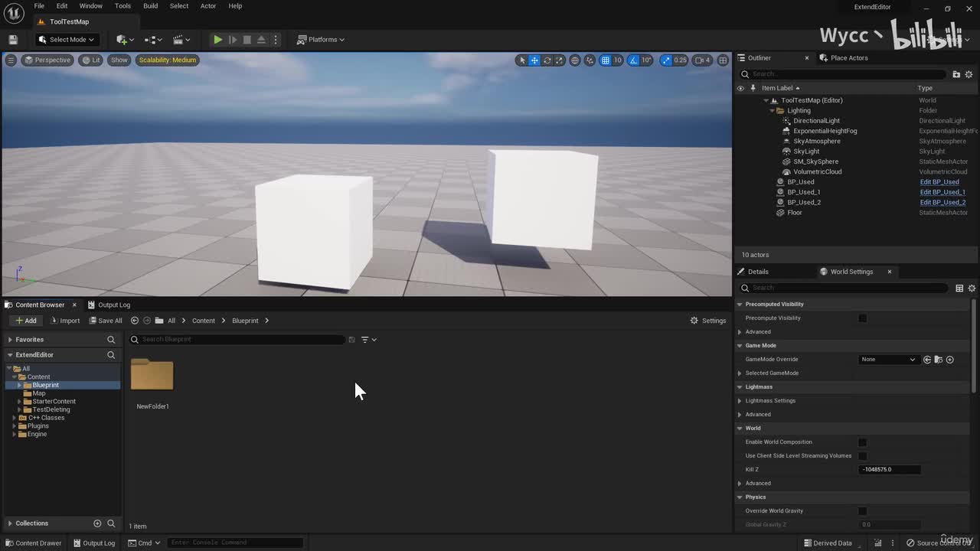Activate the Rotate tool
The height and width of the screenshot is (551, 980).
(x=547, y=60)
